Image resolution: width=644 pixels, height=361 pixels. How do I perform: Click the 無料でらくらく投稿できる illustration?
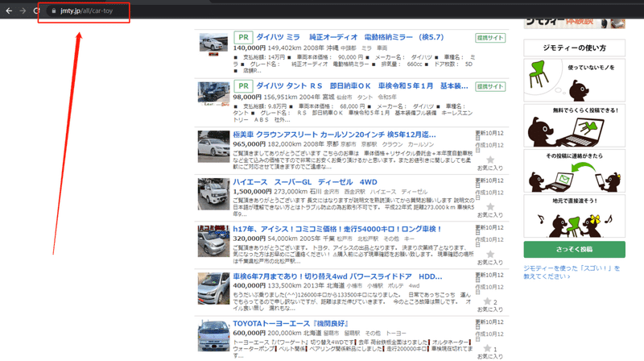tap(574, 126)
